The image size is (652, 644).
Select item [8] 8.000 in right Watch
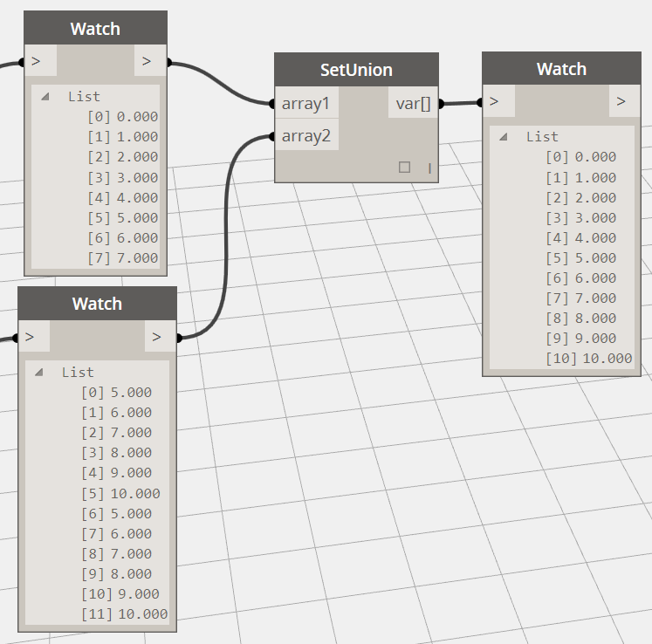pyautogui.click(x=581, y=318)
